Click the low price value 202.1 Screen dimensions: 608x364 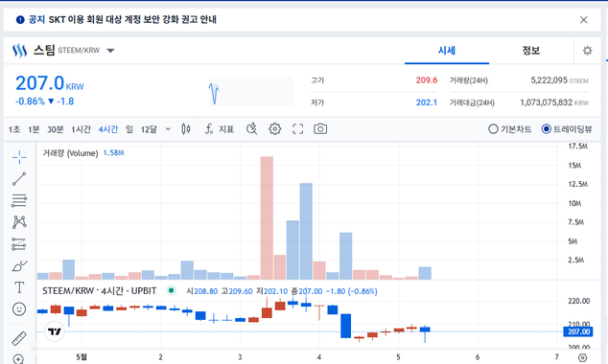427,102
